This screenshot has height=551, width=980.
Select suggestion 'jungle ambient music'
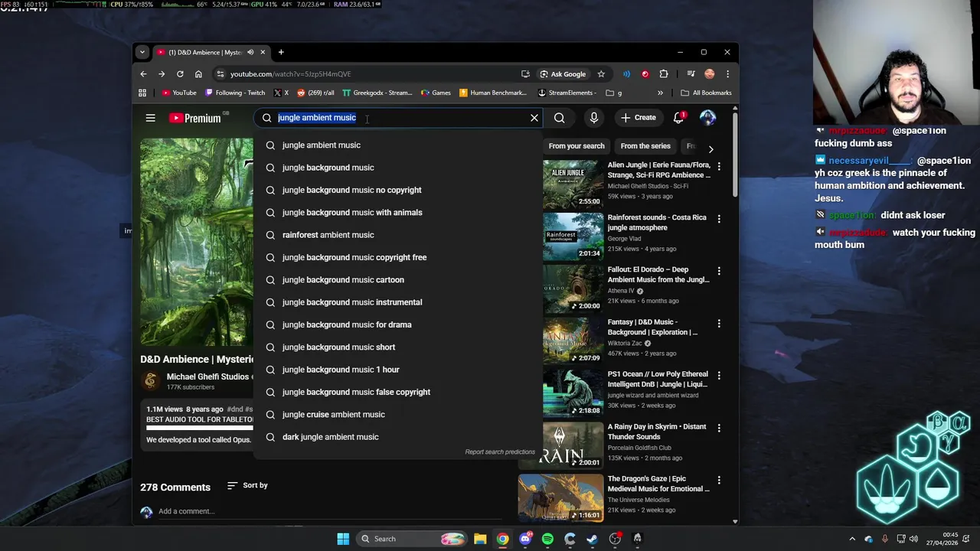pos(398,145)
